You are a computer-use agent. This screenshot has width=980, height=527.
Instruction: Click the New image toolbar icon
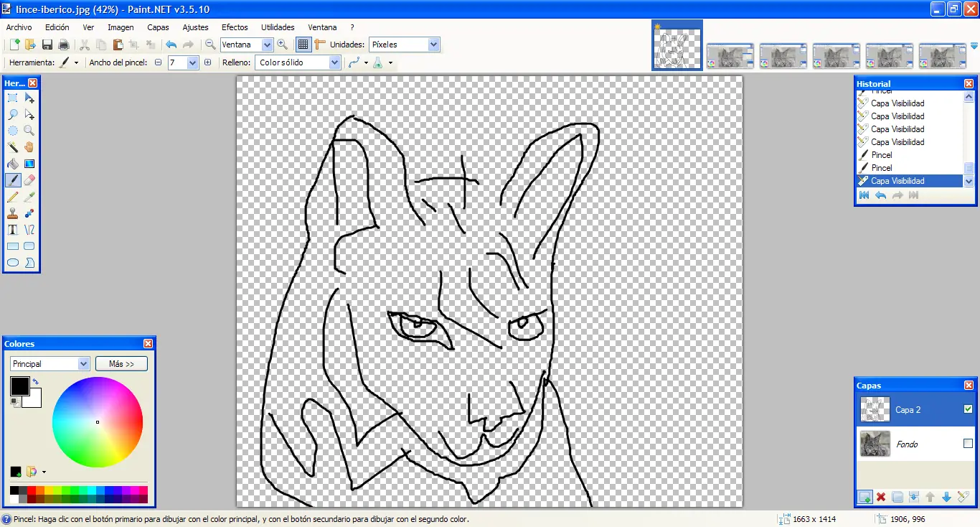pyautogui.click(x=14, y=45)
